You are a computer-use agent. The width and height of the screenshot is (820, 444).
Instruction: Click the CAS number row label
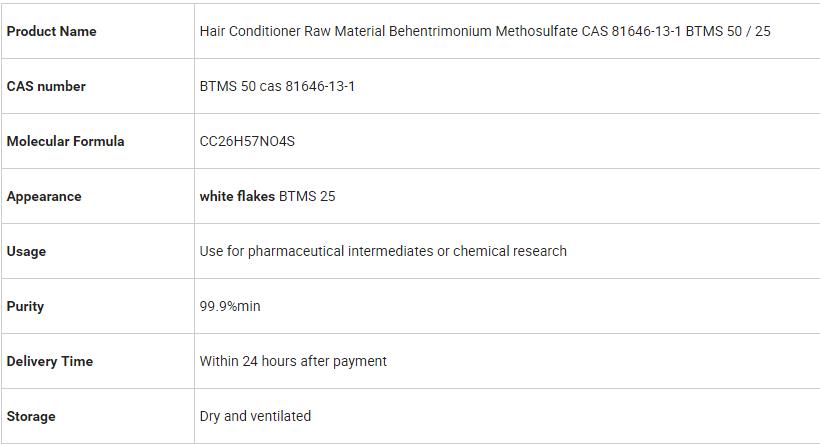point(46,86)
